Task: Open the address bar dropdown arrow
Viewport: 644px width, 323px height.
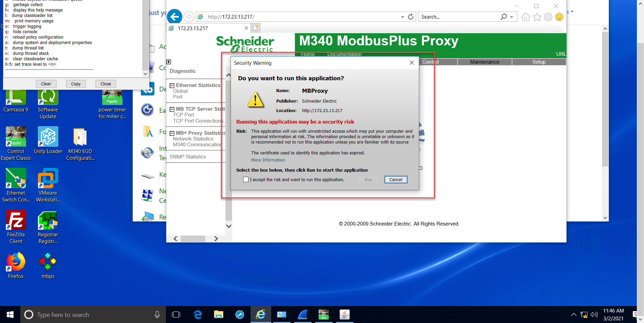Action: click(x=402, y=17)
